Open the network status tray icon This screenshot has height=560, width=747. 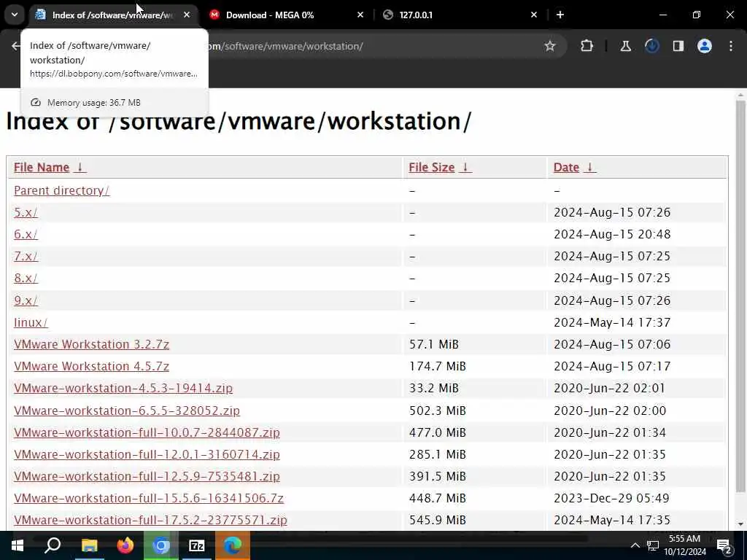653,545
